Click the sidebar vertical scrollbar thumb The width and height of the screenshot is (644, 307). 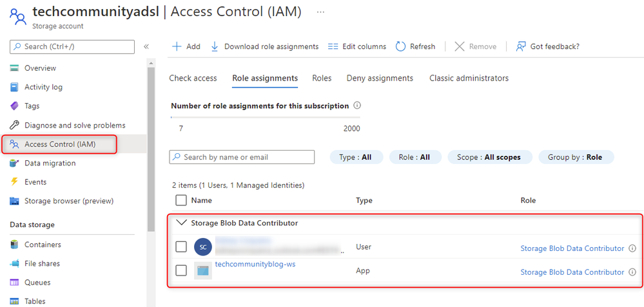[x=151, y=149]
